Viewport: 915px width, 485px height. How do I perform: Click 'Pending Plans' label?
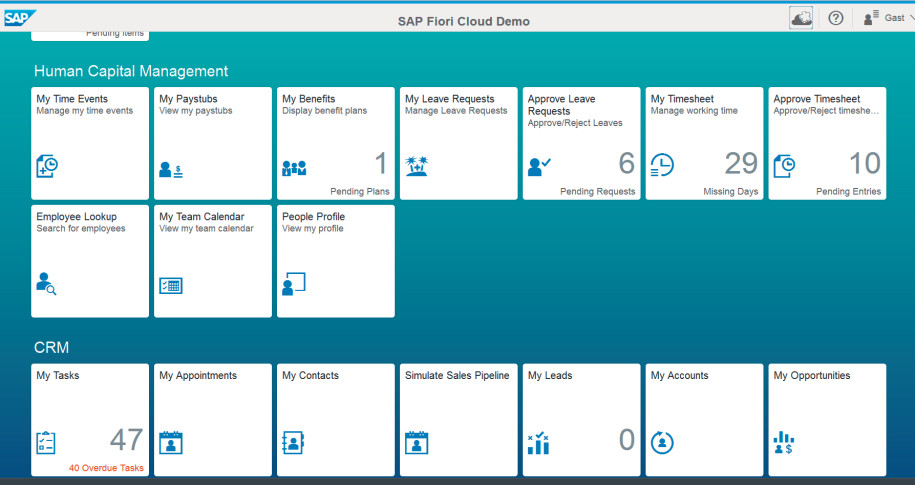point(359,191)
